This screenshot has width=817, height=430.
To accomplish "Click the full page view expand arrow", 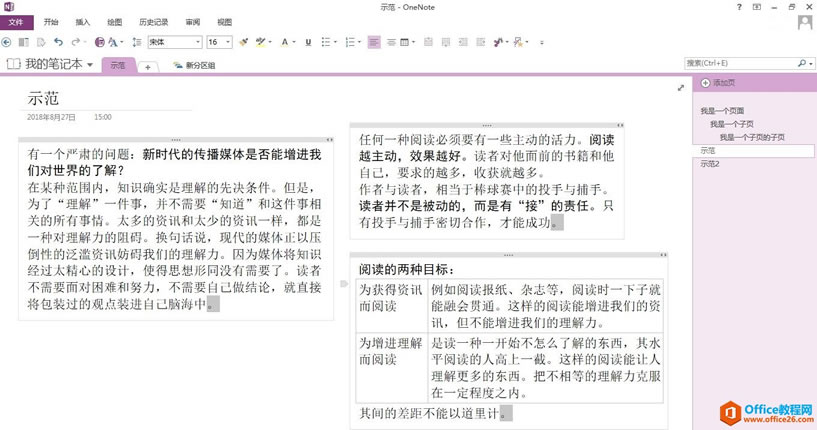I will 680,88.
